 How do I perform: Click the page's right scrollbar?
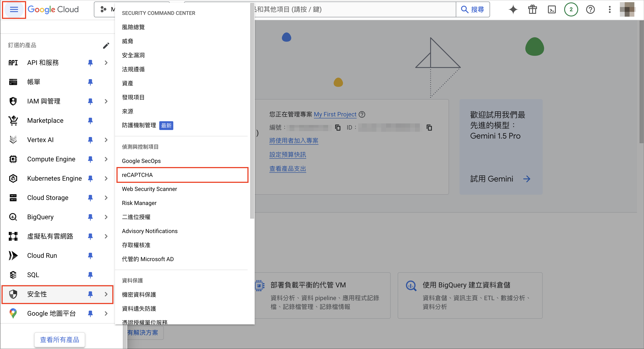pos(641,82)
